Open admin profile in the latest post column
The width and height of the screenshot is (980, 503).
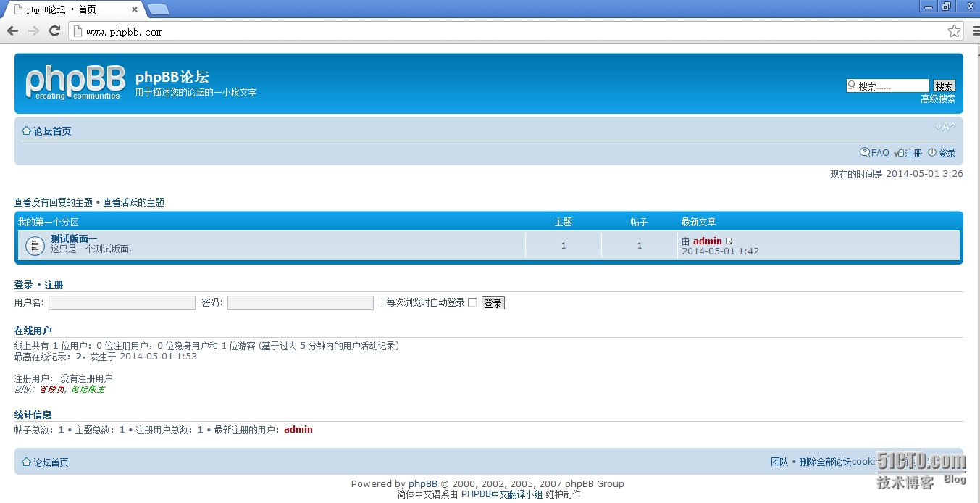click(708, 241)
